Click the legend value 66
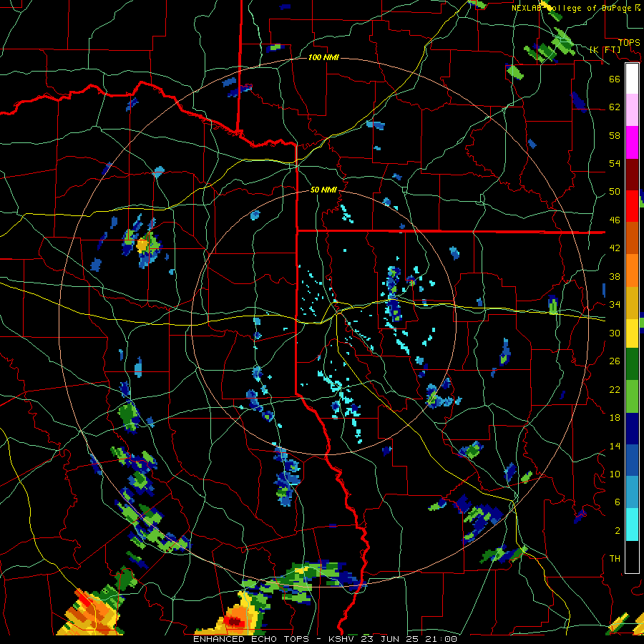The width and height of the screenshot is (644, 644). click(615, 79)
